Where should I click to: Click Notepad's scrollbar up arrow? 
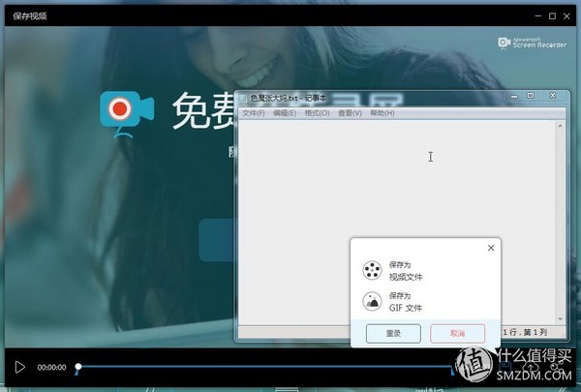pos(560,126)
